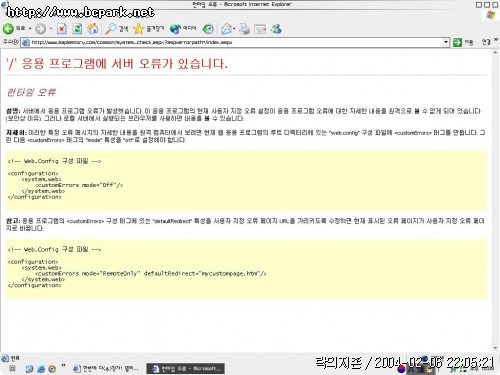Open the Messenger people icon
The width and height of the screenshot is (500, 375).
(276, 29)
